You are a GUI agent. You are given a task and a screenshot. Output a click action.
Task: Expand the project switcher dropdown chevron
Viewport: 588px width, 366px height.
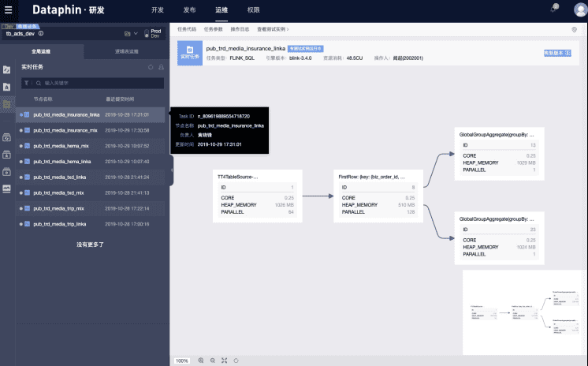[x=136, y=33]
